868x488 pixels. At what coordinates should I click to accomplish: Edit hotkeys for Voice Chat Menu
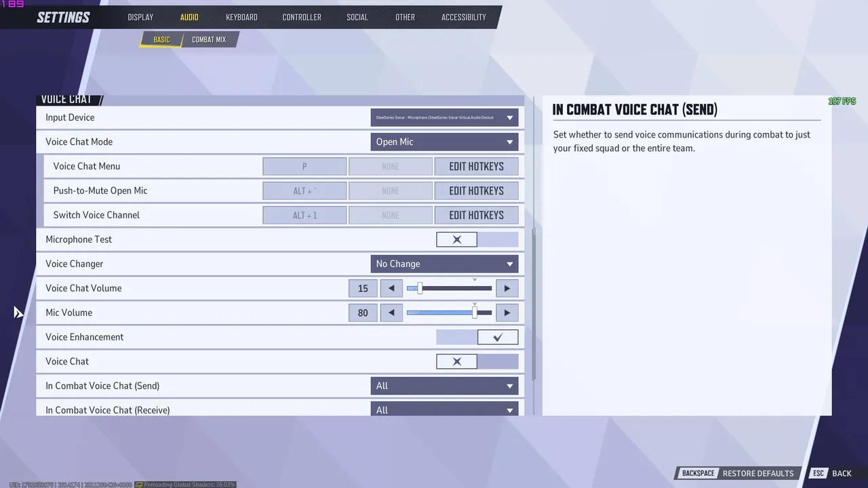pyautogui.click(x=477, y=166)
